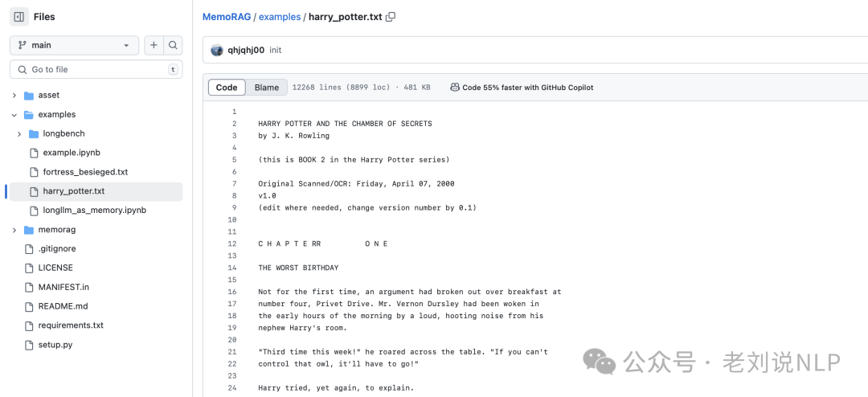Click the book title line HARRY POTTER AND THE CHAMBER OF SECRETS
Screen dimensions: 868x397
point(346,124)
